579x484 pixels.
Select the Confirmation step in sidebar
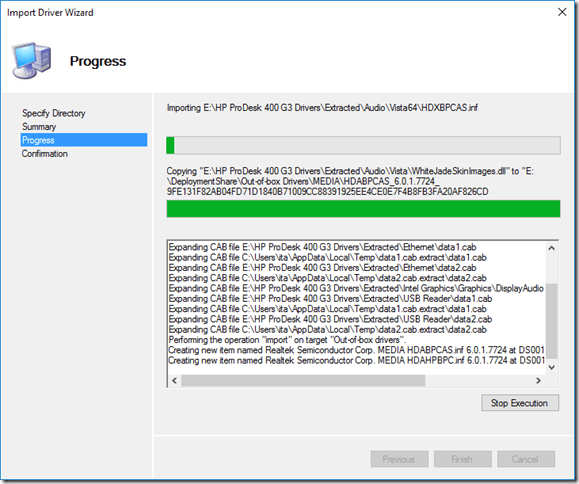pyautogui.click(x=44, y=154)
